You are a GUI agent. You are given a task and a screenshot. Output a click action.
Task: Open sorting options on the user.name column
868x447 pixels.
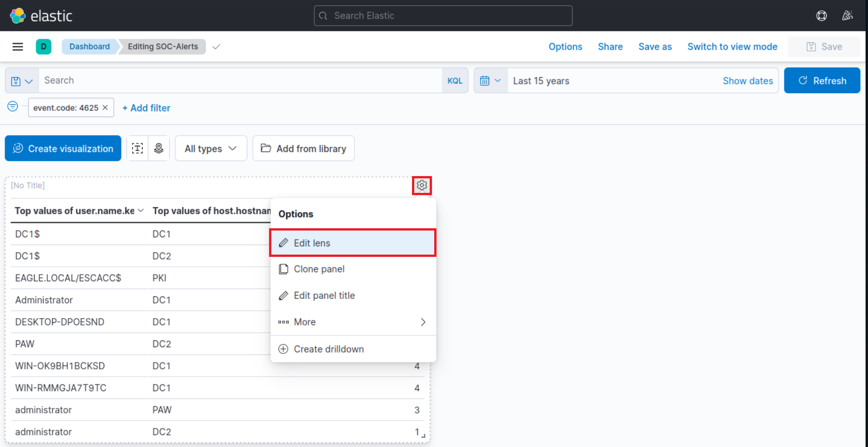pyautogui.click(x=141, y=210)
